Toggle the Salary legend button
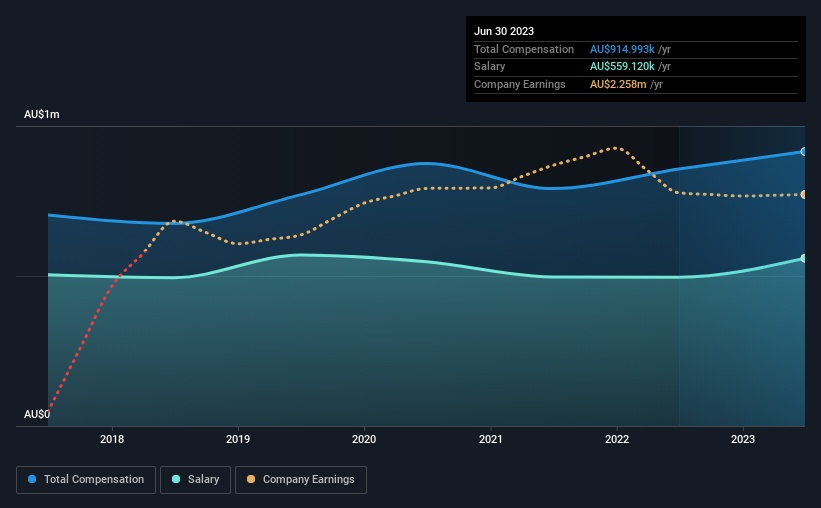 point(195,480)
